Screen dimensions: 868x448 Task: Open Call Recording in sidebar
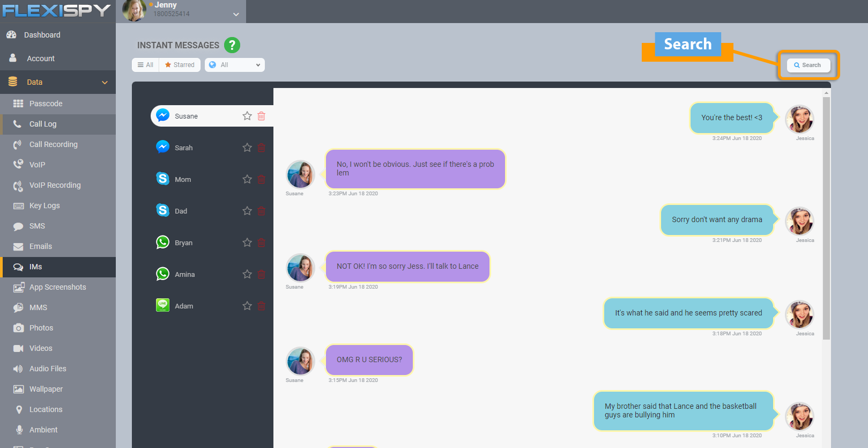58,144
